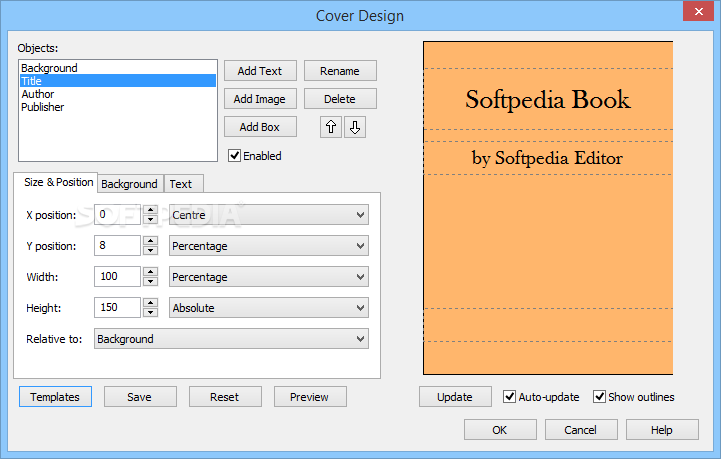Open the Height Absolute dropdown
The width and height of the screenshot is (721, 459).
[269, 308]
